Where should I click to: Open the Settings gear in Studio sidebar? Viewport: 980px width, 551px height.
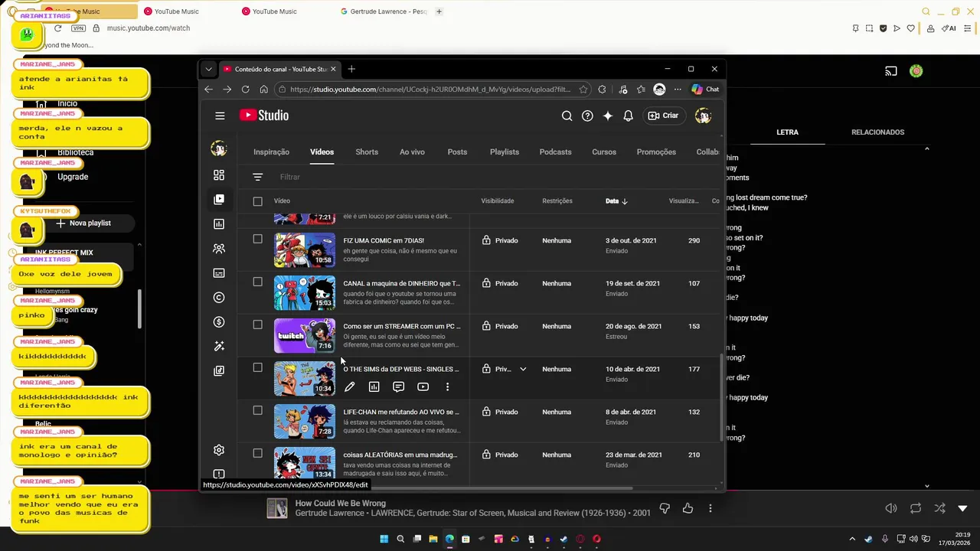click(219, 450)
